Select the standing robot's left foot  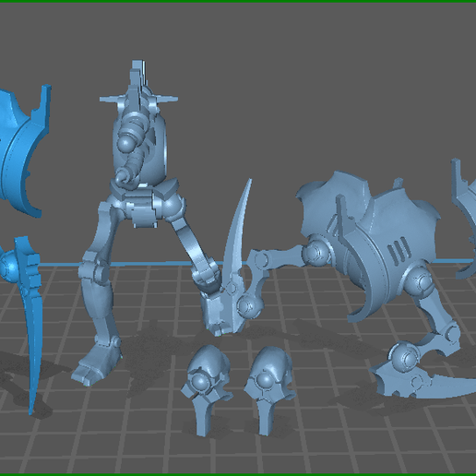pyautogui.click(x=94, y=367)
